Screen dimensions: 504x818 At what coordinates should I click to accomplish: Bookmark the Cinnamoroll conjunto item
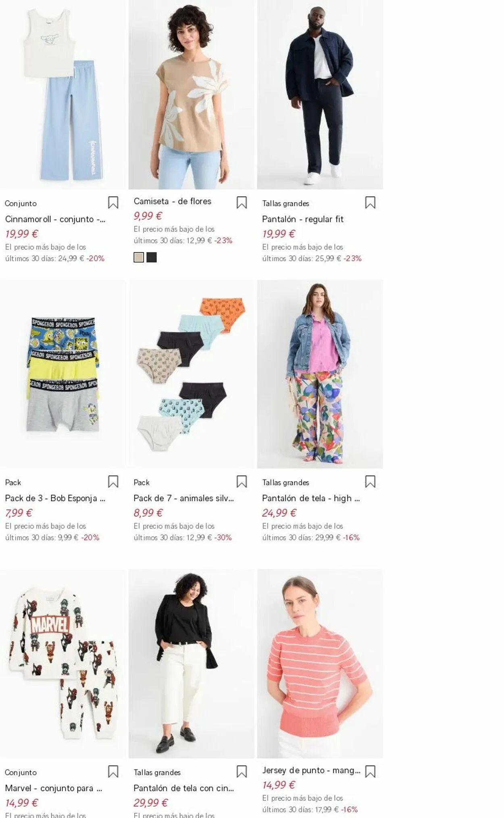(x=113, y=203)
